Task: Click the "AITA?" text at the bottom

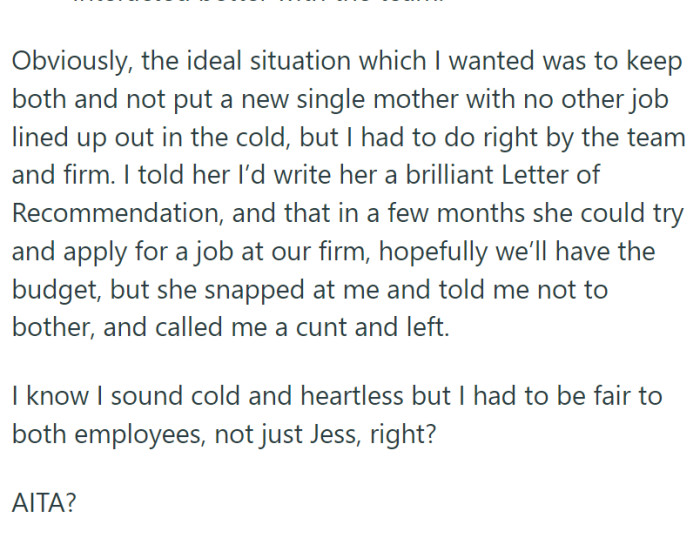Action: (x=44, y=503)
